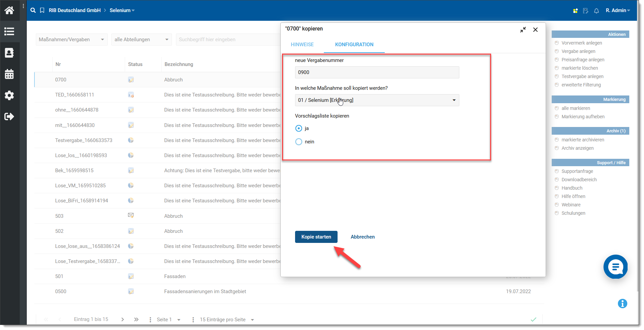Click status icon of row TED_1660658111
644x330 pixels.
pos(131,95)
